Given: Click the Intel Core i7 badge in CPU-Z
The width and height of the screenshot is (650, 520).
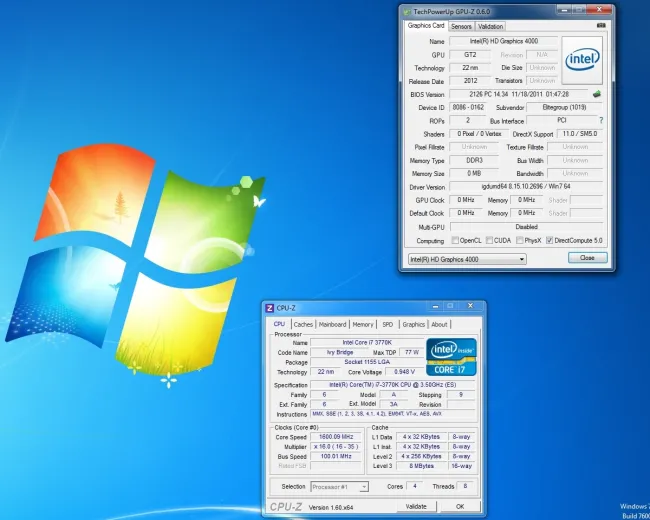Looking at the screenshot, I should coord(451,357).
